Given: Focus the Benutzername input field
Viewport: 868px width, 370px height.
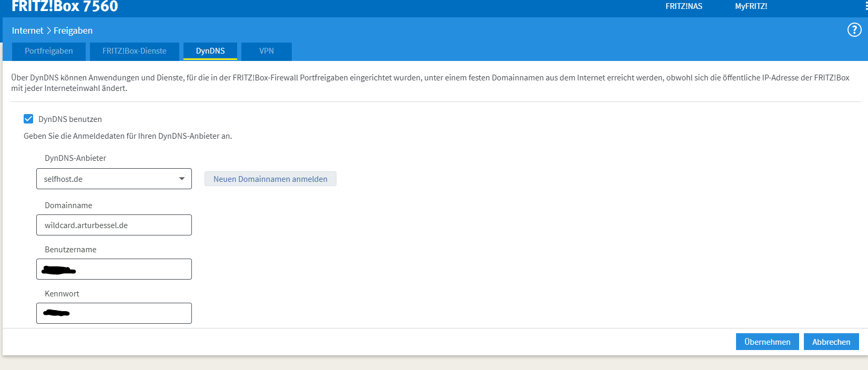Looking at the screenshot, I should pos(114,269).
